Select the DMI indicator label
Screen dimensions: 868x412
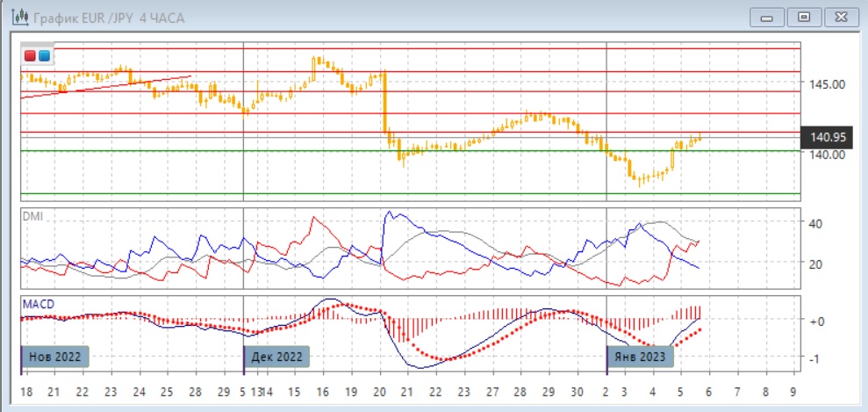(x=32, y=215)
